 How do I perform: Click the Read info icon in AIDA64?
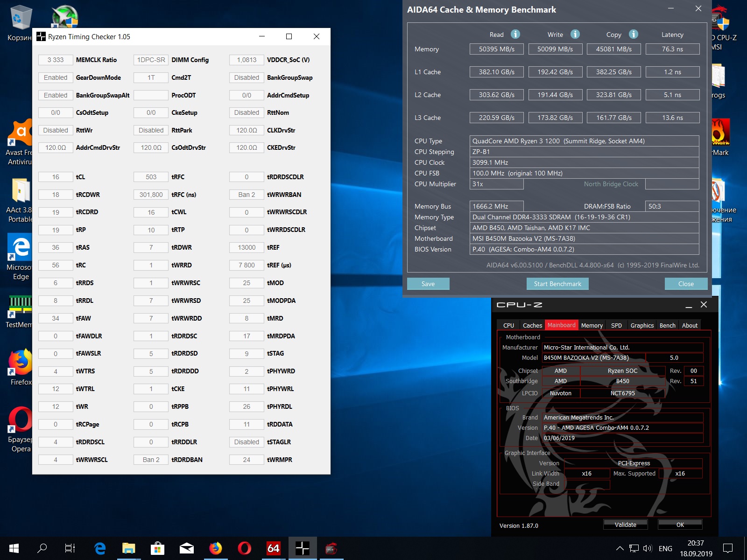click(x=515, y=34)
